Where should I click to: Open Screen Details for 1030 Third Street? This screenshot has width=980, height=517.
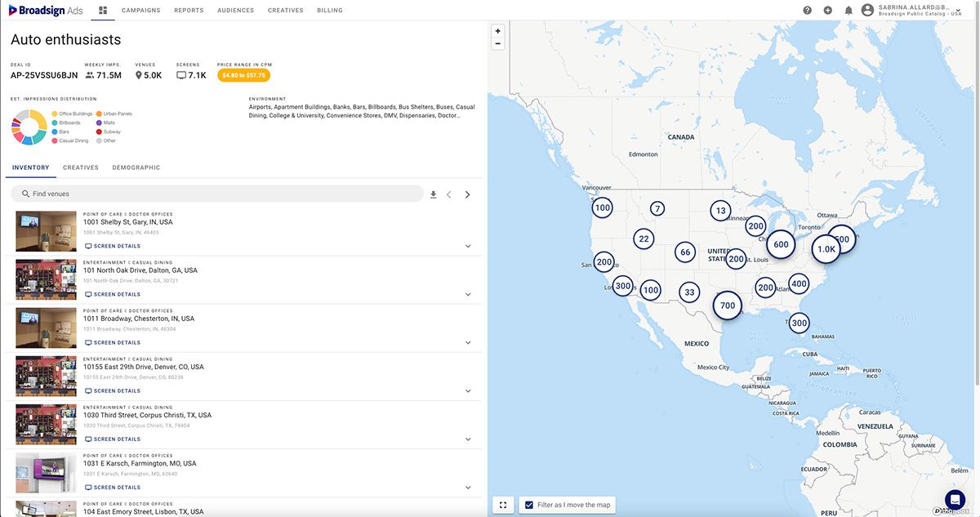click(x=113, y=439)
